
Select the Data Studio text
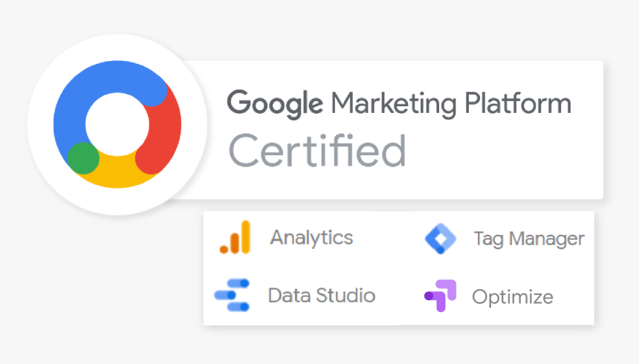(322, 296)
